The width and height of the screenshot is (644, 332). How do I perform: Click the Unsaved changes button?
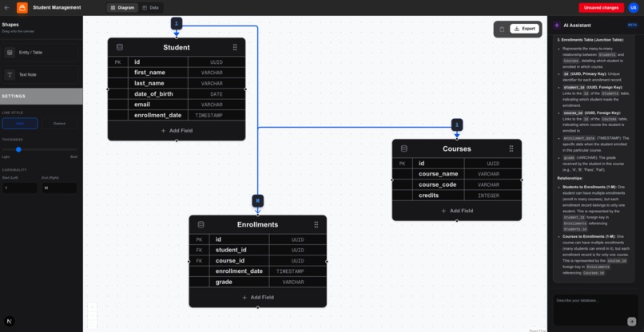point(602,7)
